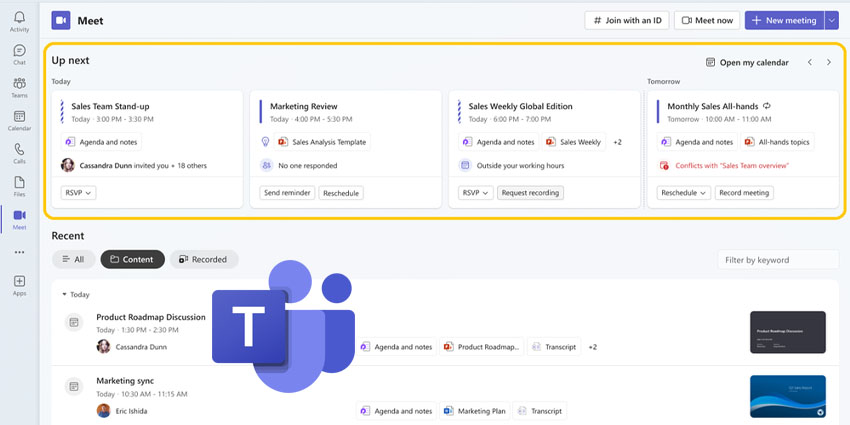Open Apps in the sidebar
The width and height of the screenshot is (850, 425).
point(20,286)
